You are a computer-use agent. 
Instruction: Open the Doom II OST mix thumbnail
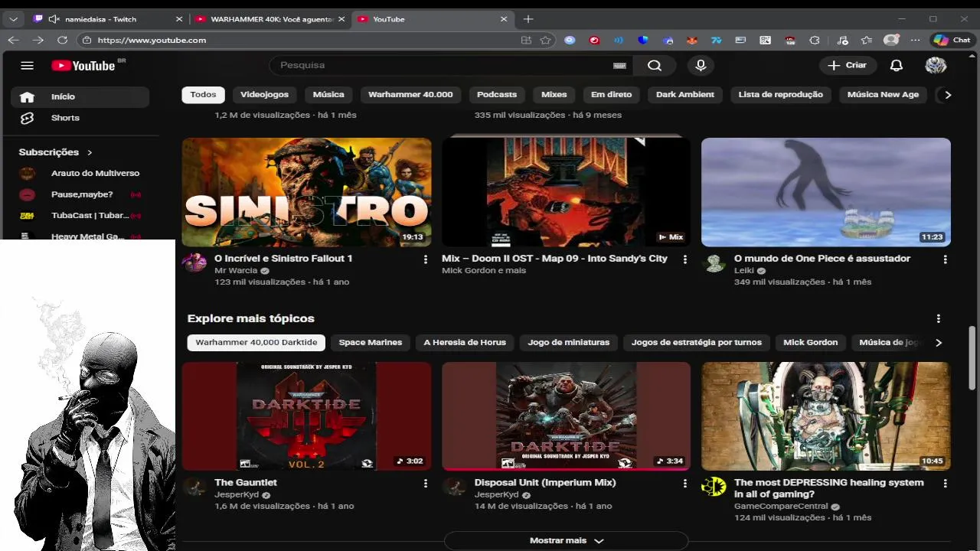pos(566,192)
